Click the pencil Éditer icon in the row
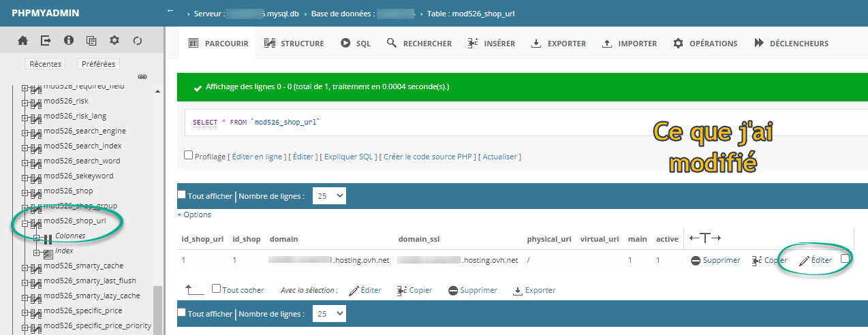The height and width of the screenshot is (335, 868). (x=804, y=261)
